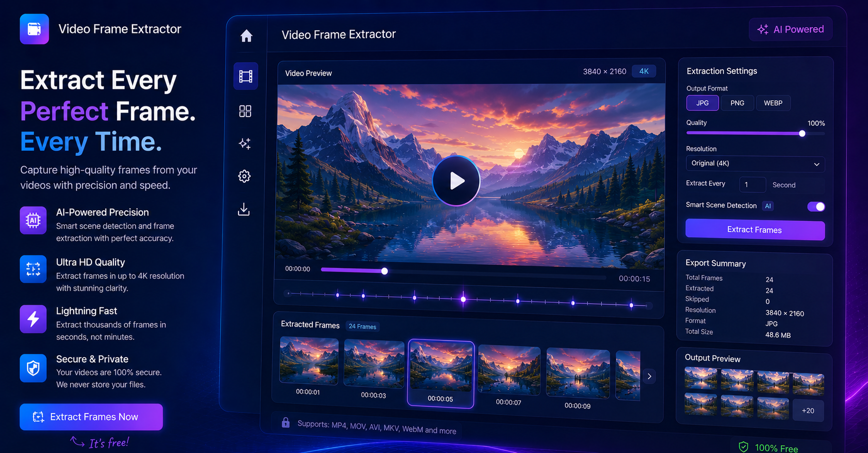The height and width of the screenshot is (453, 868).
Task: Open the Resolution Original (4K) dropdown
Action: (x=755, y=163)
